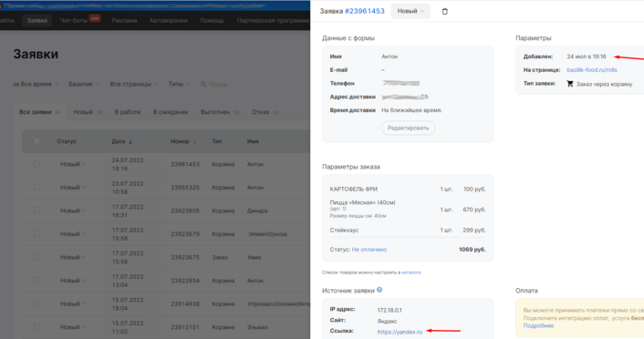Click the name Эльмаз in table
The width and height of the screenshot is (644, 339).
tap(257, 327)
